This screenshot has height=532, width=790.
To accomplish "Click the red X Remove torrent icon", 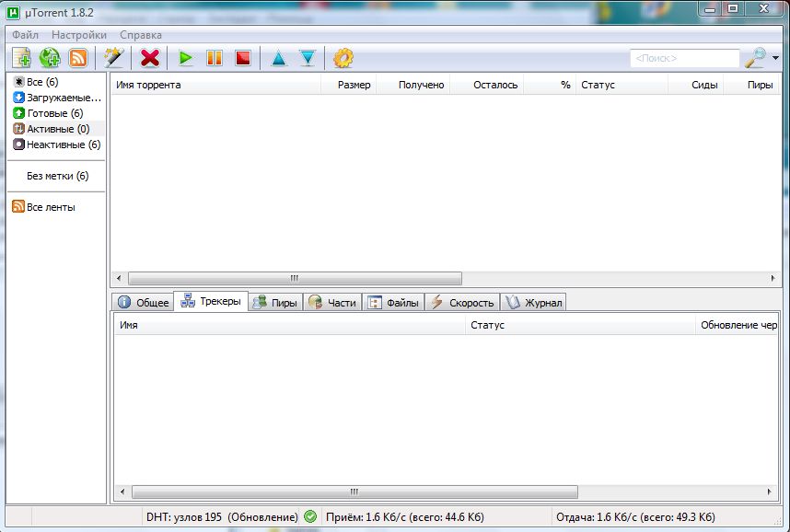I will coord(150,58).
